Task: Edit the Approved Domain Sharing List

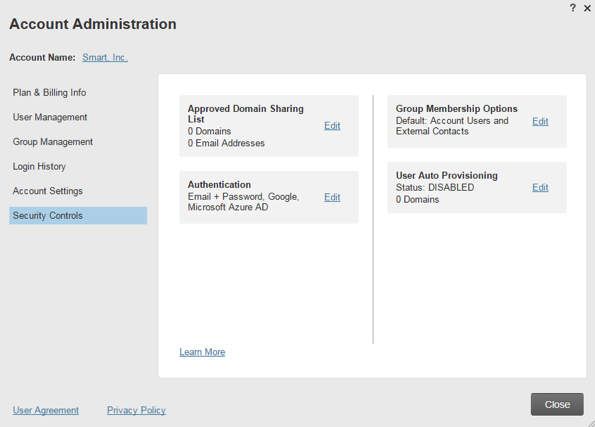Action: [332, 126]
